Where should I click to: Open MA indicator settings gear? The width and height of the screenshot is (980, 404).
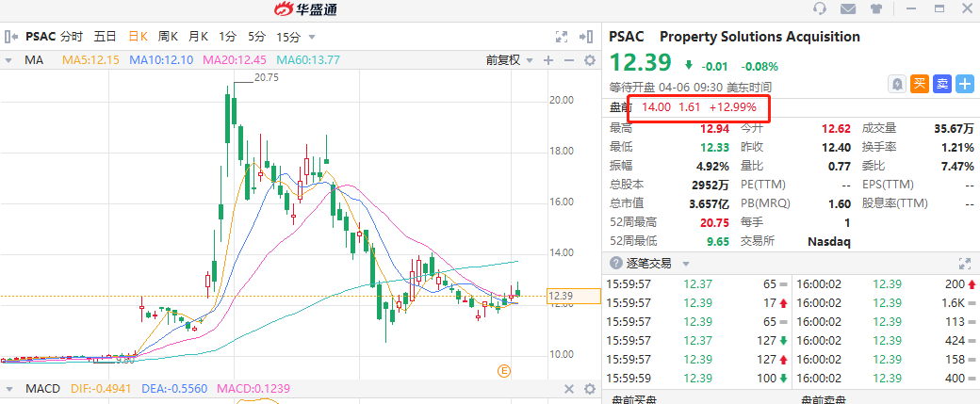click(x=589, y=60)
